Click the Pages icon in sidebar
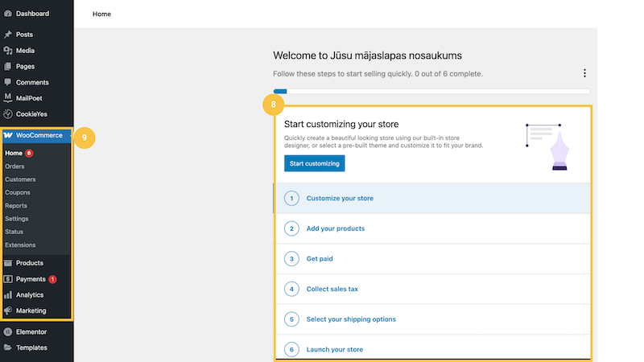Viewport: 644px width, 362px height. (x=8, y=67)
